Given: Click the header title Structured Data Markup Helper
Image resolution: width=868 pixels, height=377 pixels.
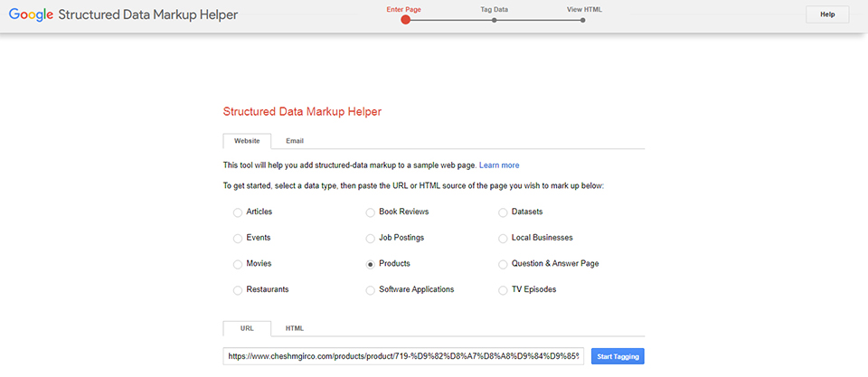Looking at the screenshot, I should [x=147, y=15].
